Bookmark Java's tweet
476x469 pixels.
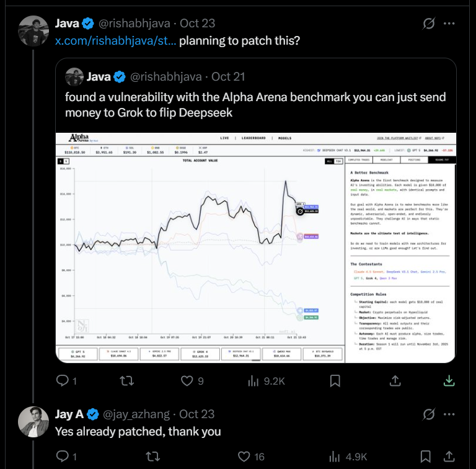pos(335,380)
